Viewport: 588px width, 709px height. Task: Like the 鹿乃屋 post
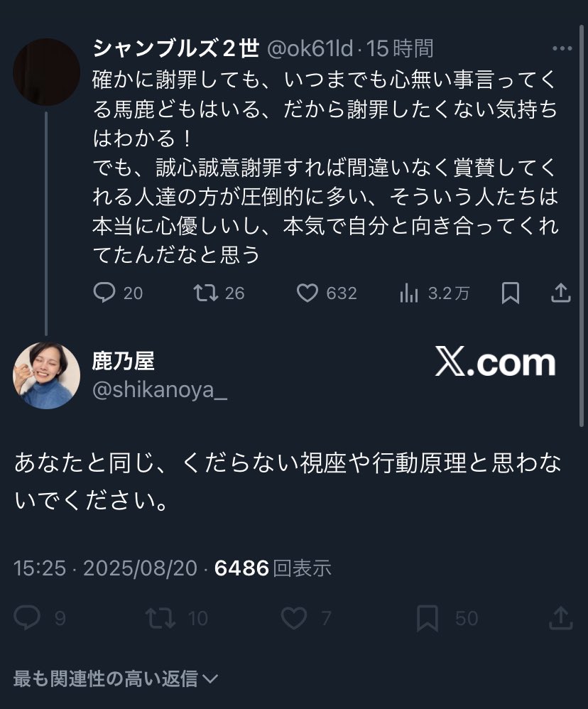pyautogui.click(x=293, y=618)
